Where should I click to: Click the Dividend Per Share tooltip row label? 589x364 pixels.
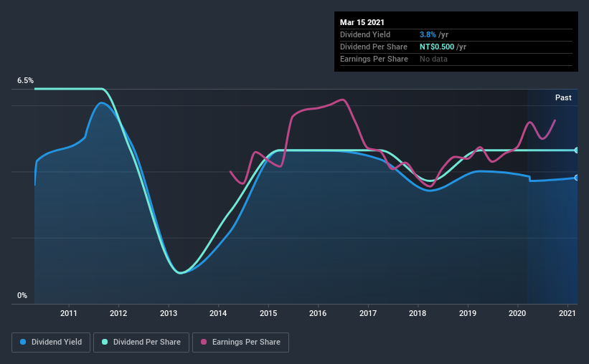tap(374, 47)
